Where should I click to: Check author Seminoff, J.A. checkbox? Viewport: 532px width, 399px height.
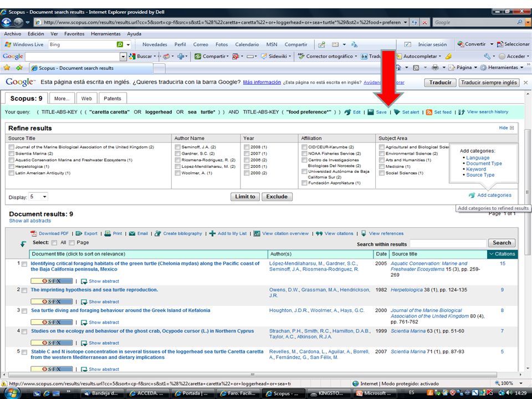point(177,147)
